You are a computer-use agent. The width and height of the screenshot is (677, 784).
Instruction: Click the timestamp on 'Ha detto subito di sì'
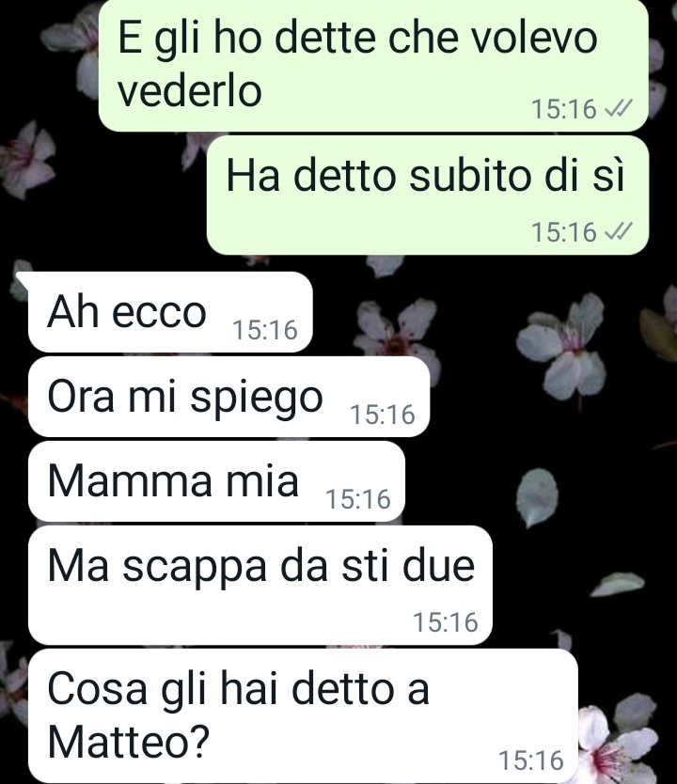(x=564, y=232)
